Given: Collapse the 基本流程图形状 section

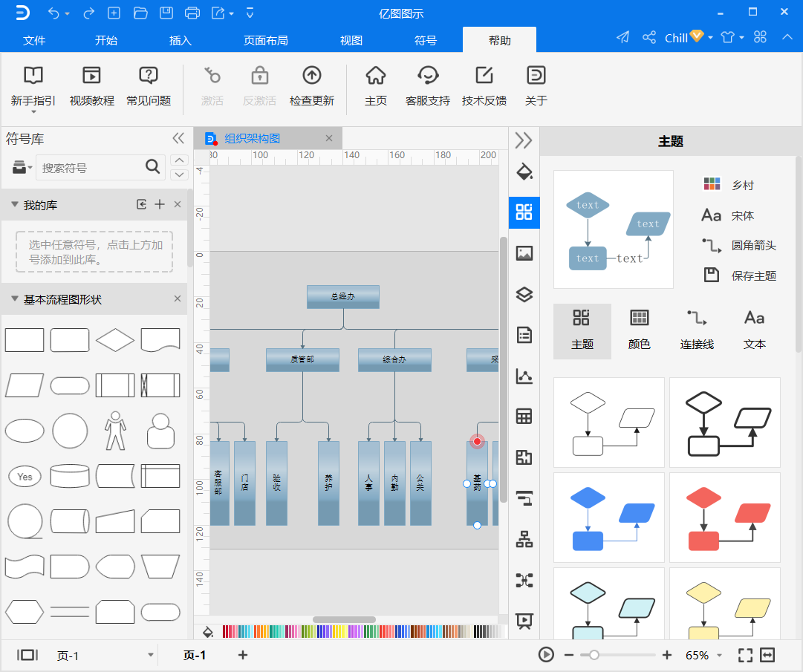Looking at the screenshot, I should (14, 299).
